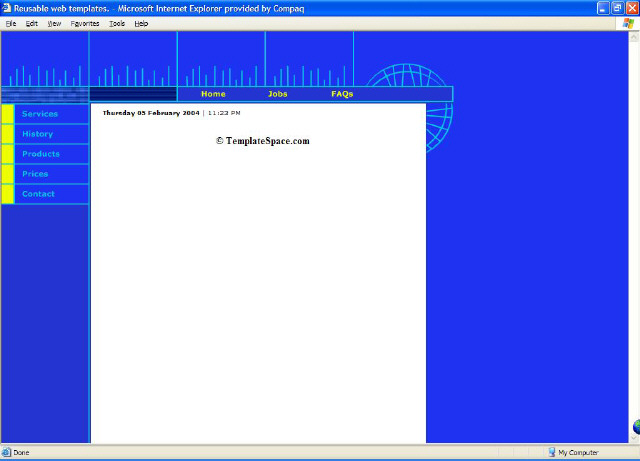Click the TemplateSpace.com copyright text

262,141
